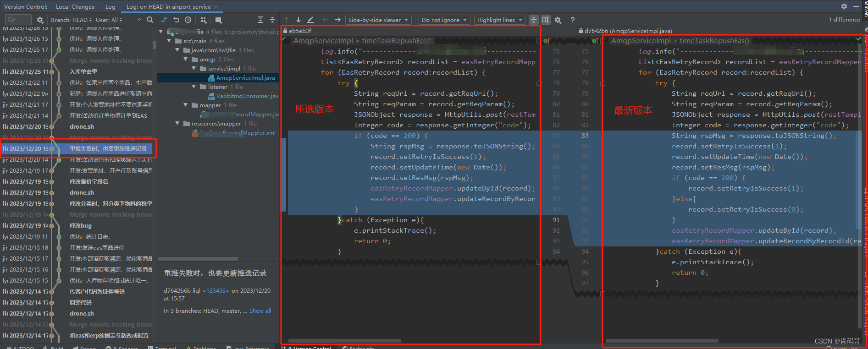
Task: Switch to the Log tab
Action: click(x=110, y=7)
